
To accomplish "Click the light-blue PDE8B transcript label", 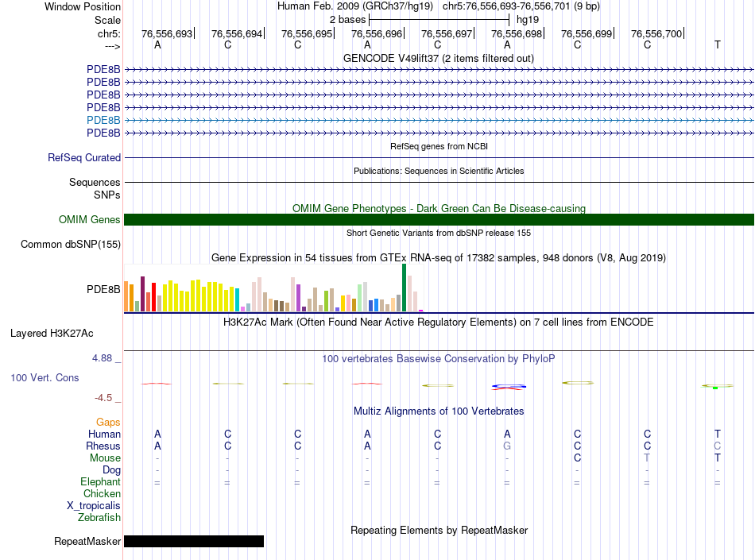I will click(x=104, y=120).
